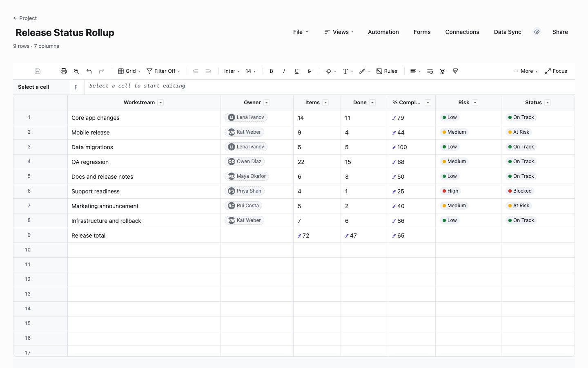
Task: Open the Grid view selector
Action: pos(129,71)
